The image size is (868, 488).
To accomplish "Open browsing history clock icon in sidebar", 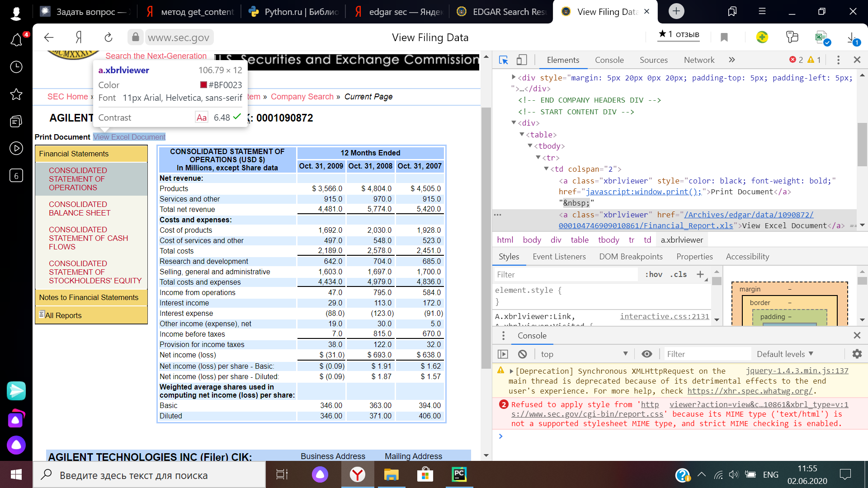I will tap(16, 67).
